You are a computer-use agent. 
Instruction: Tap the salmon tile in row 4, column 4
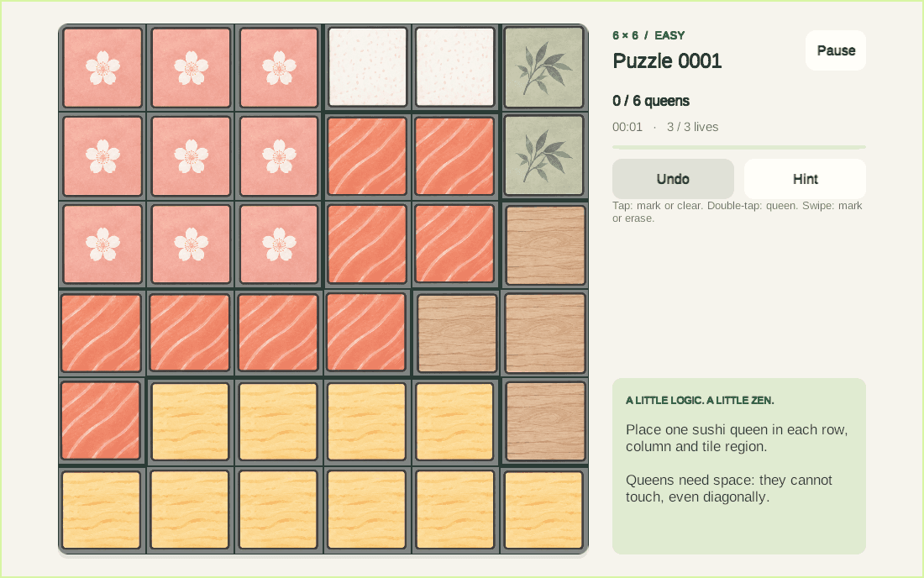click(366, 334)
